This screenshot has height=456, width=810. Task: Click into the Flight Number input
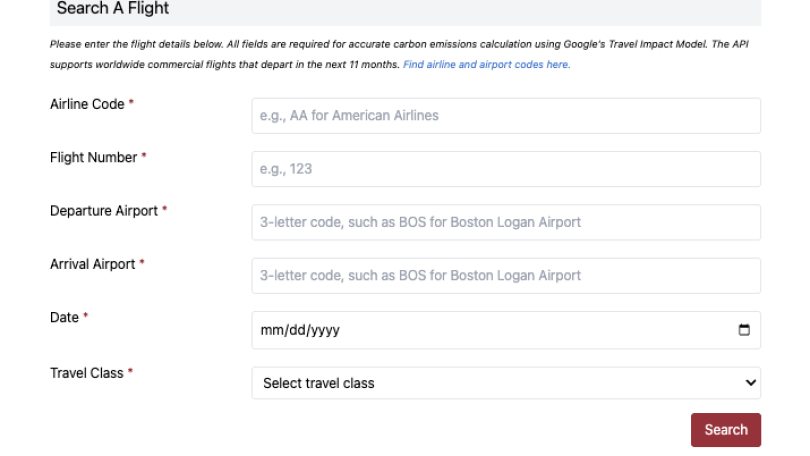pyautogui.click(x=505, y=169)
